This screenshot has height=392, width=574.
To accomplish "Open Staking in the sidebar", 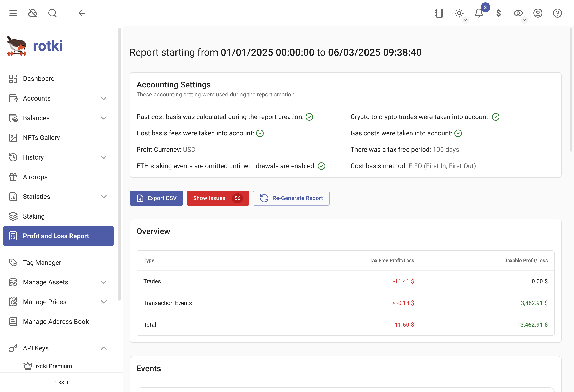I will (58, 216).
